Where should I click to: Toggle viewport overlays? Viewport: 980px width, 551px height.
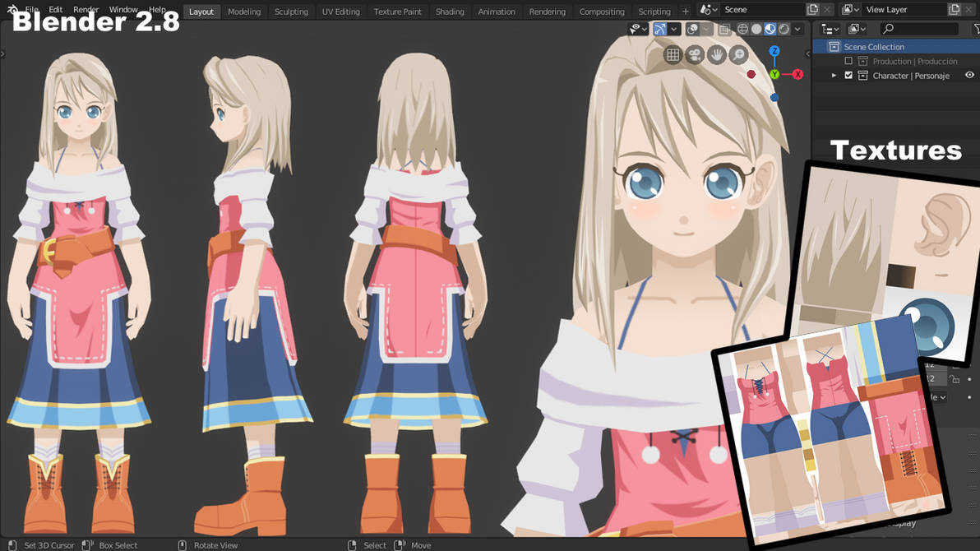(x=692, y=29)
